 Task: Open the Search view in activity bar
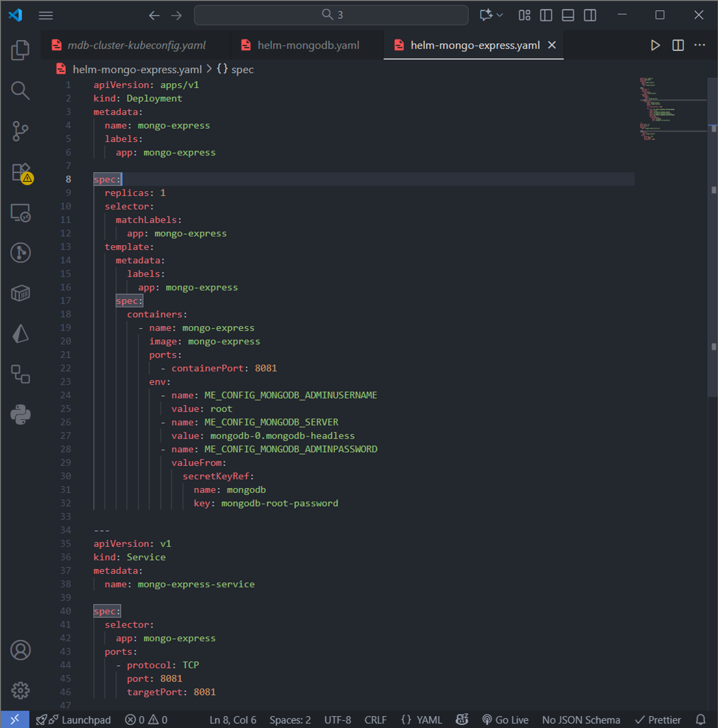20,90
